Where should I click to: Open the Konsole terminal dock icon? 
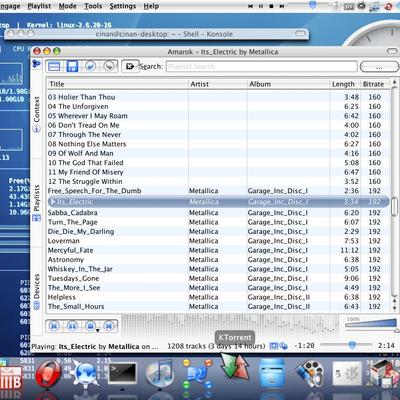[x=122, y=373]
